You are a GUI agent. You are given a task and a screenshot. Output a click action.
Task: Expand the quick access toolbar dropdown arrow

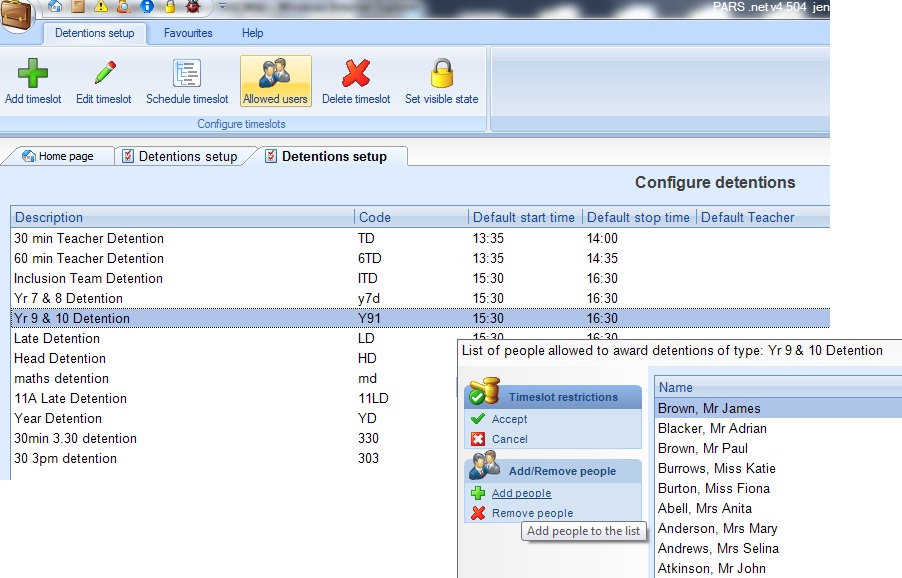pos(220,7)
